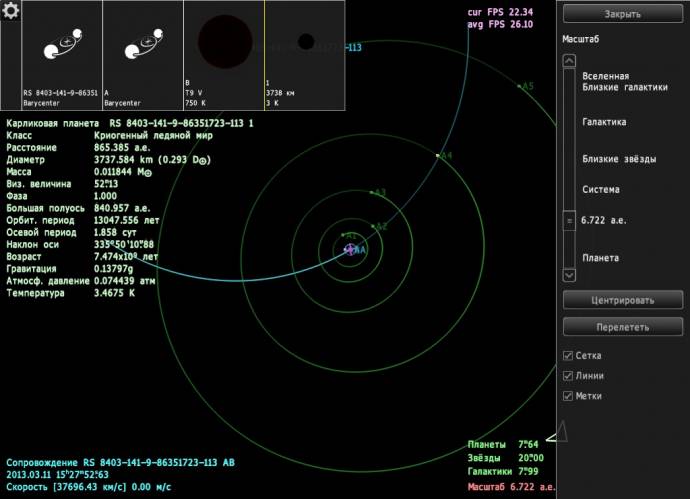Click the scale slider down arrow

click(x=569, y=275)
